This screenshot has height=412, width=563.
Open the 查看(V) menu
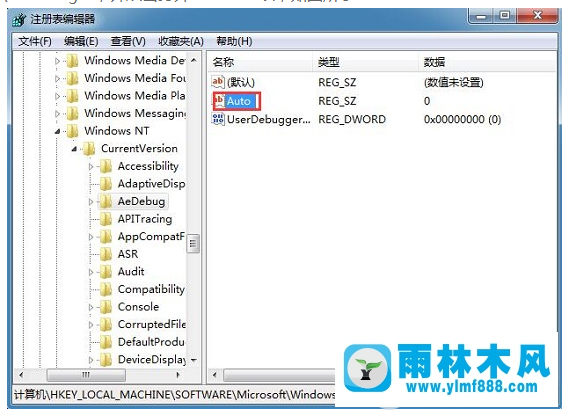pyautogui.click(x=128, y=41)
